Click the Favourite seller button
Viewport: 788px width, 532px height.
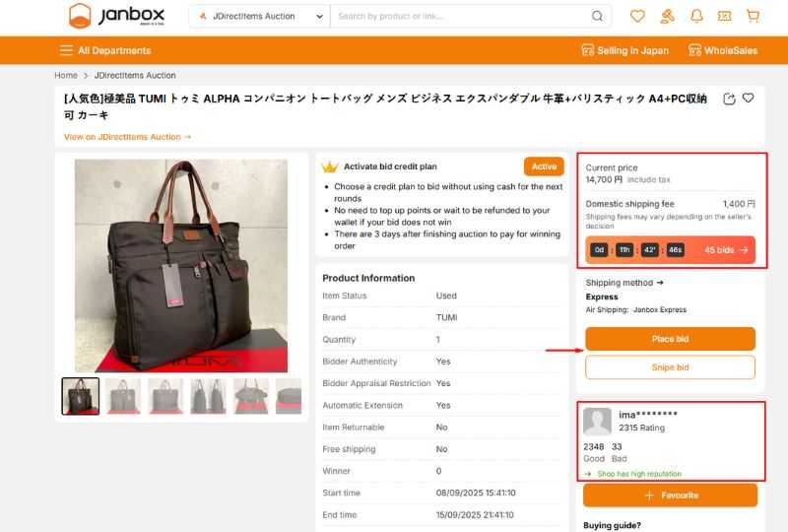click(670, 496)
